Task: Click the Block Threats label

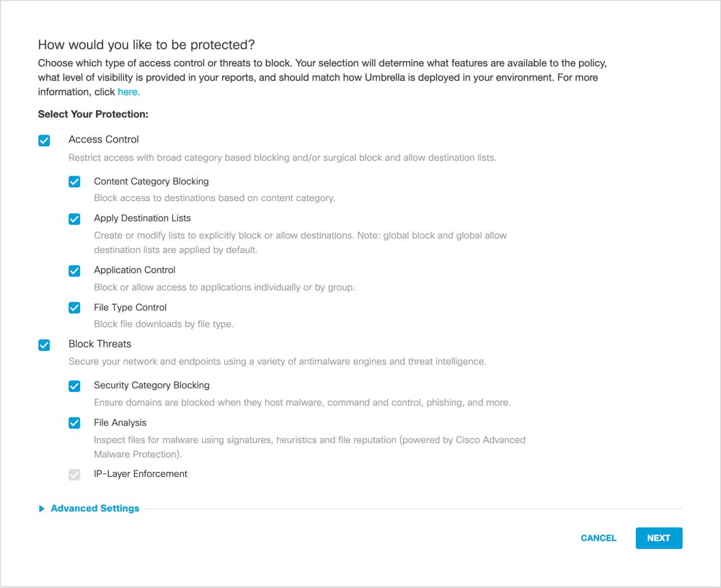Action: pyautogui.click(x=99, y=344)
